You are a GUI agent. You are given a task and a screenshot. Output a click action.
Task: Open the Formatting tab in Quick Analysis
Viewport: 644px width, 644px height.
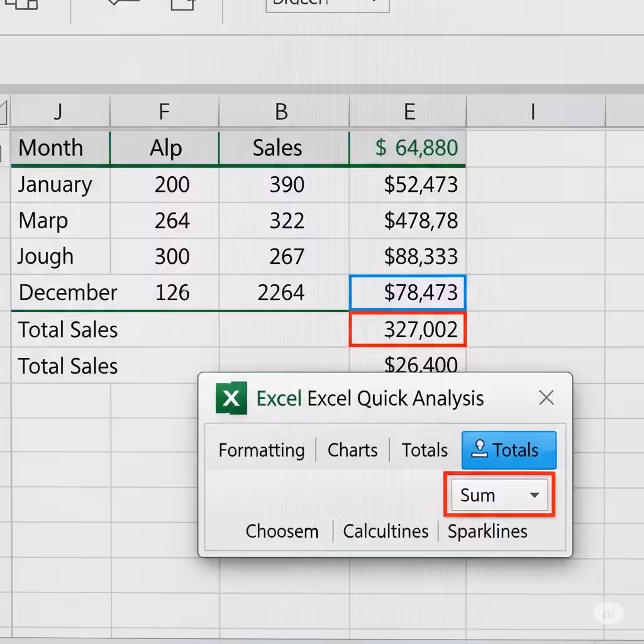(x=262, y=450)
